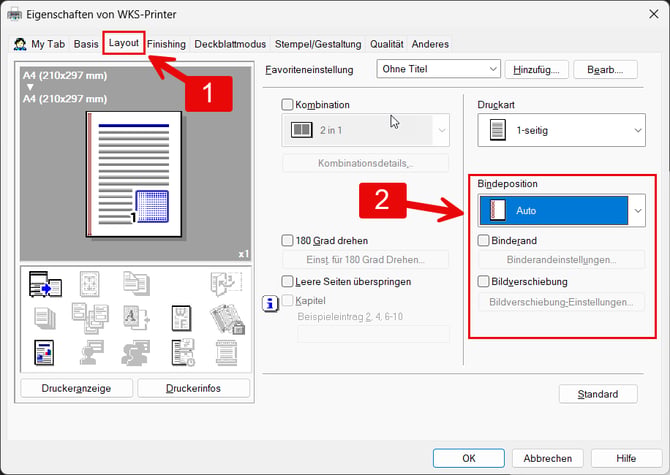
Task: Open the Qualität tab
Action: (x=387, y=44)
